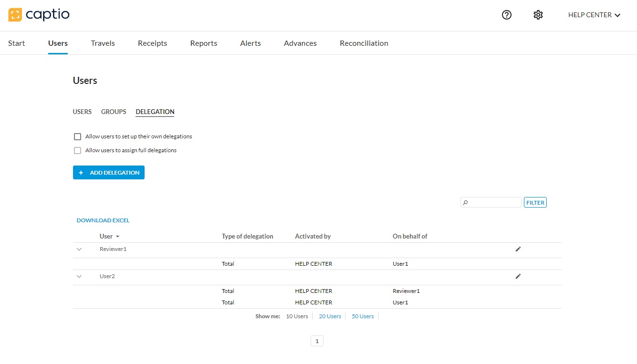Check Allow users to assign full delegations

78,151
